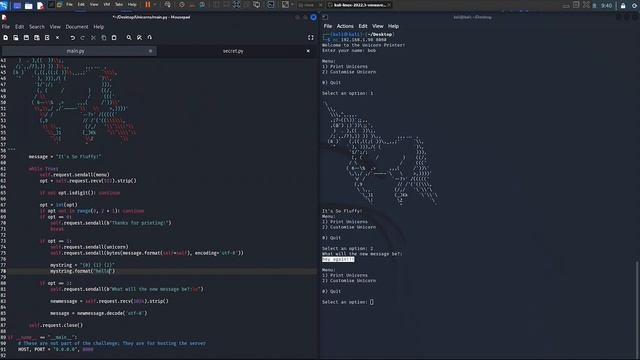Image resolution: width=640 pixels, height=360 pixels.
Task: Open Find with the magnifier icon
Action: pyautogui.click(x=129, y=38)
